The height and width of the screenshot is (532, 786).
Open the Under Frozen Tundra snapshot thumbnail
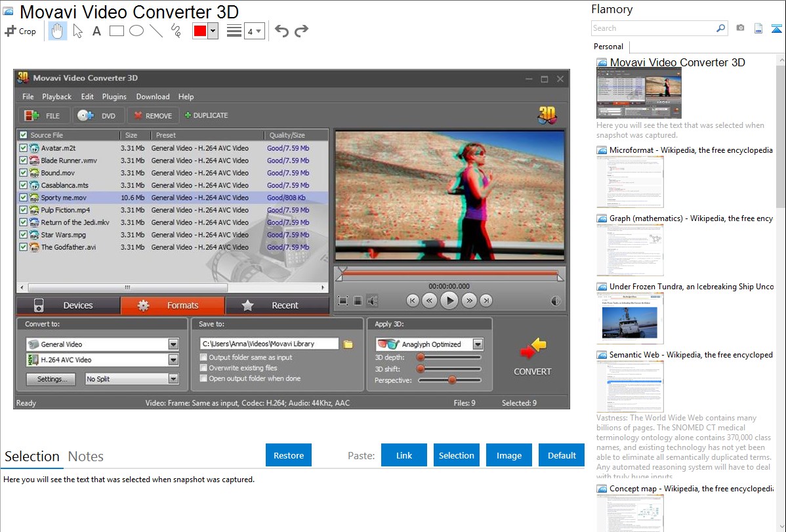pyautogui.click(x=630, y=318)
